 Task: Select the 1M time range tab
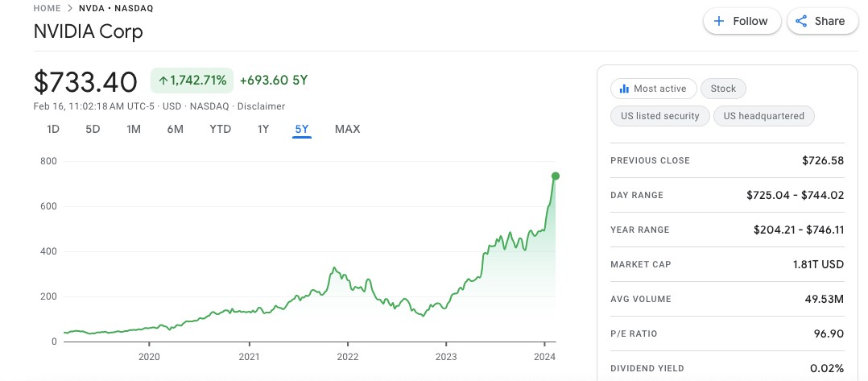[x=134, y=129]
